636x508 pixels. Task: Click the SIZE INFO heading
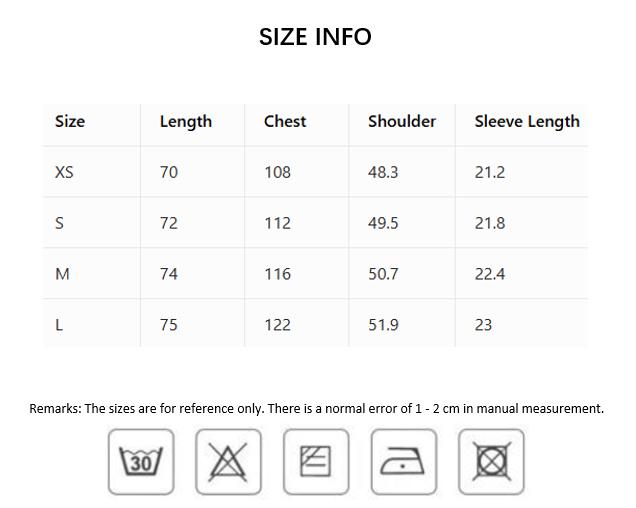tap(315, 37)
